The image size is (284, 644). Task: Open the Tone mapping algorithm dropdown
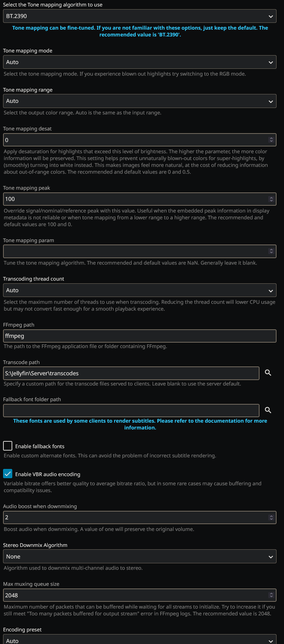pyautogui.click(x=140, y=16)
